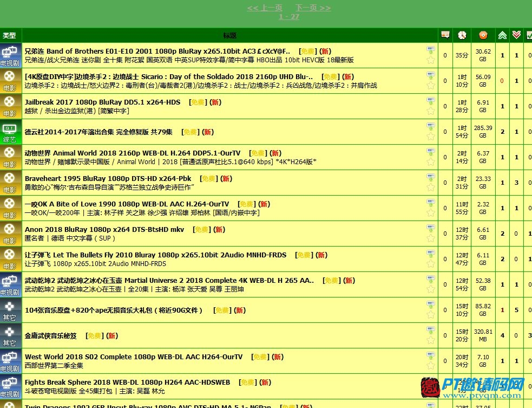This screenshot has height=408, width=532.
Task: Open 金庸武侠音乐秘笈 title
Action: point(51,335)
